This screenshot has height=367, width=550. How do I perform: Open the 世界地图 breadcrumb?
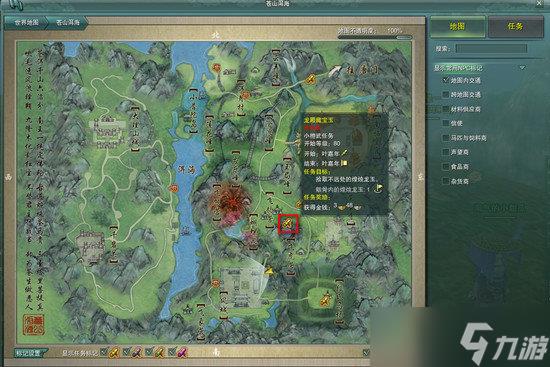click(x=26, y=23)
